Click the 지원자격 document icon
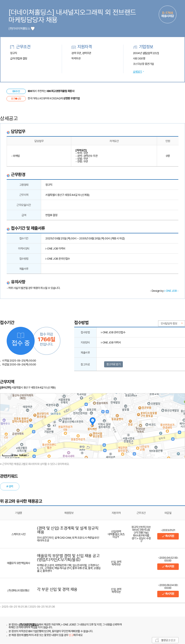 [x=73, y=47]
